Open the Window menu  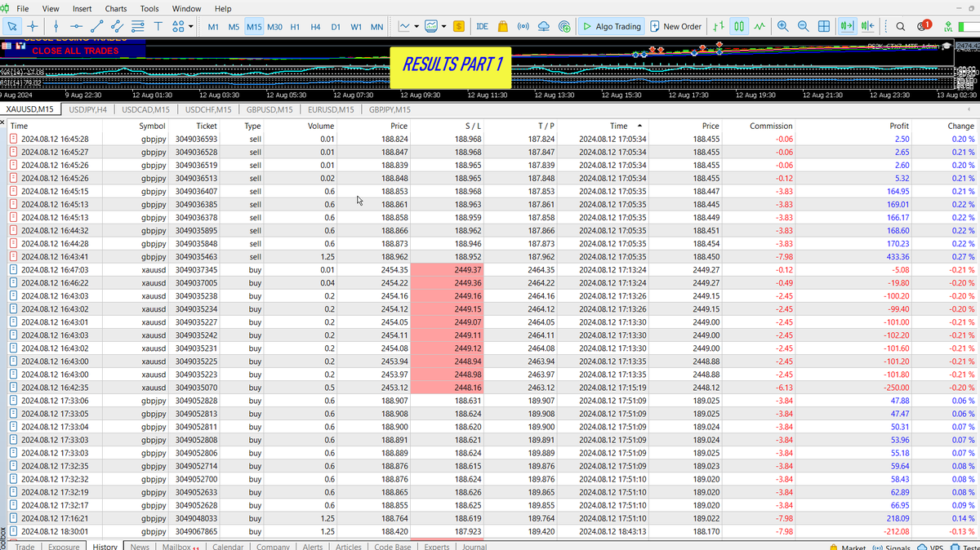point(187,8)
